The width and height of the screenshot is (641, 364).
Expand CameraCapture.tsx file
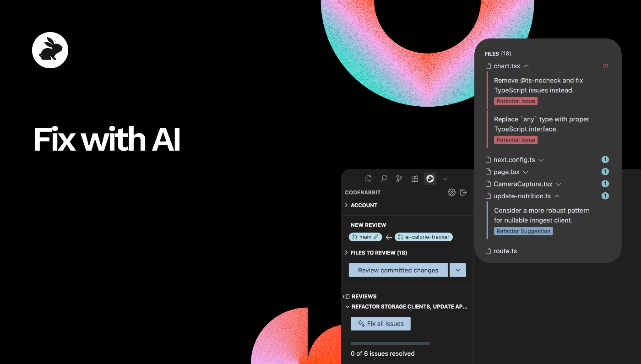pos(558,184)
